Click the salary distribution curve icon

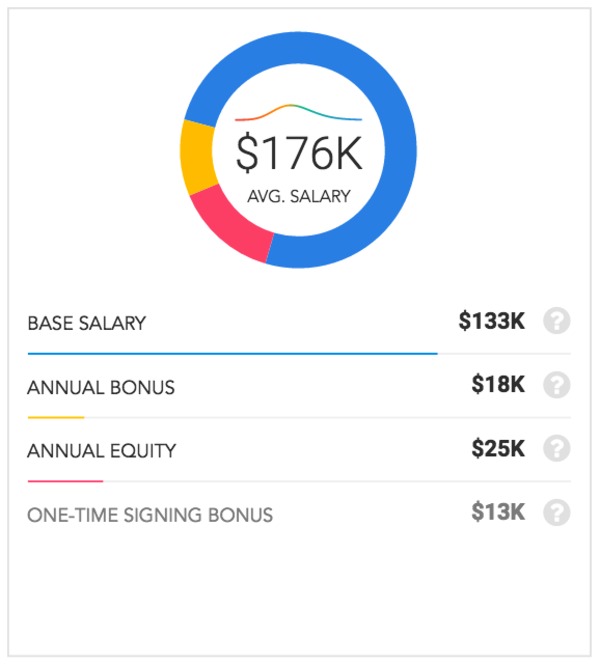298,113
